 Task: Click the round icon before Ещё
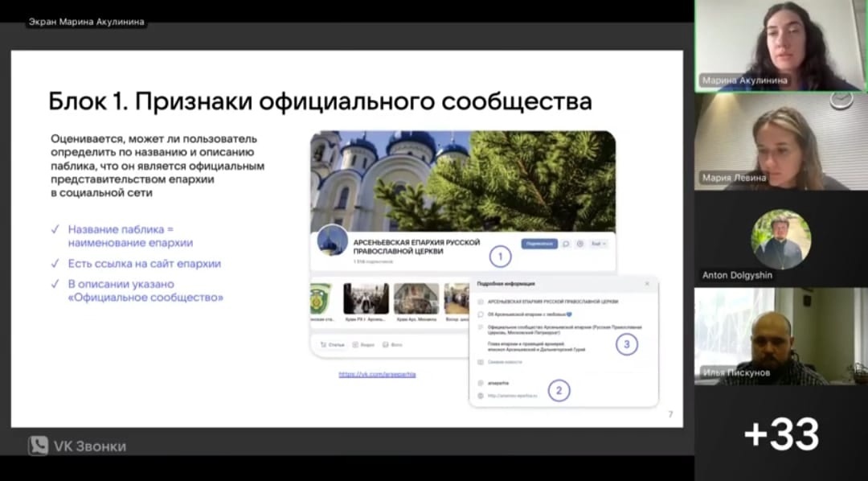[x=579, y=243]
